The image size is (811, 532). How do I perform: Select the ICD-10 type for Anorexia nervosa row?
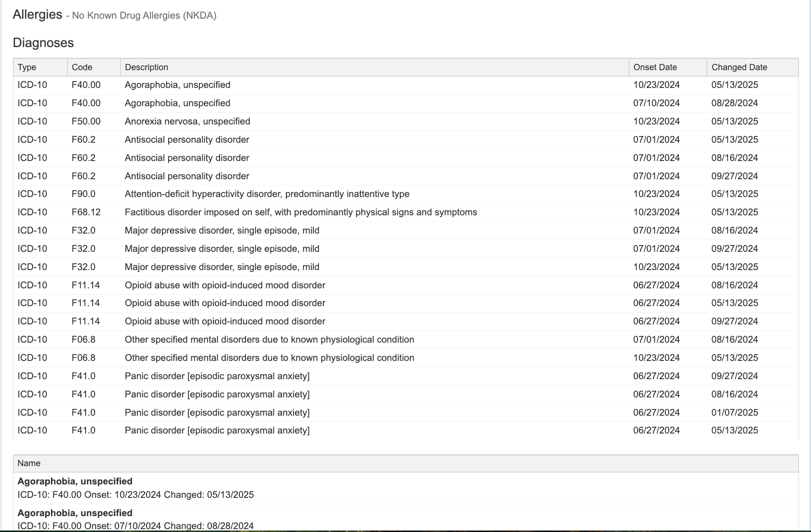pyautogui.click(x=32, y=122)
